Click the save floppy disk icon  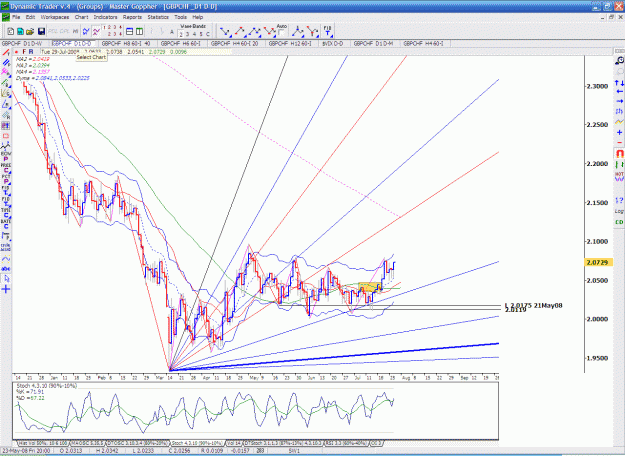(41, 31)
